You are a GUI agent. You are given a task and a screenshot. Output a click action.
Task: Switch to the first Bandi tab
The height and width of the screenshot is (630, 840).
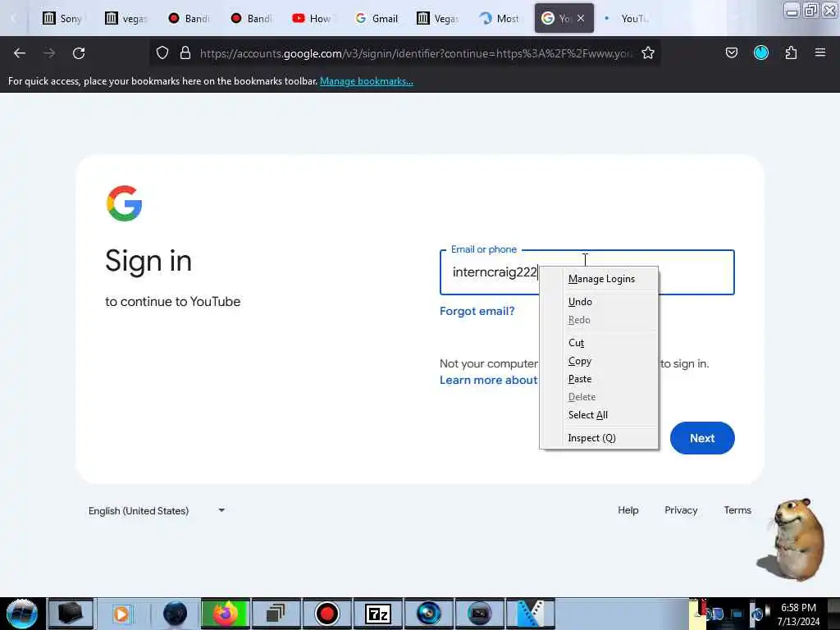tap(189, 19)
